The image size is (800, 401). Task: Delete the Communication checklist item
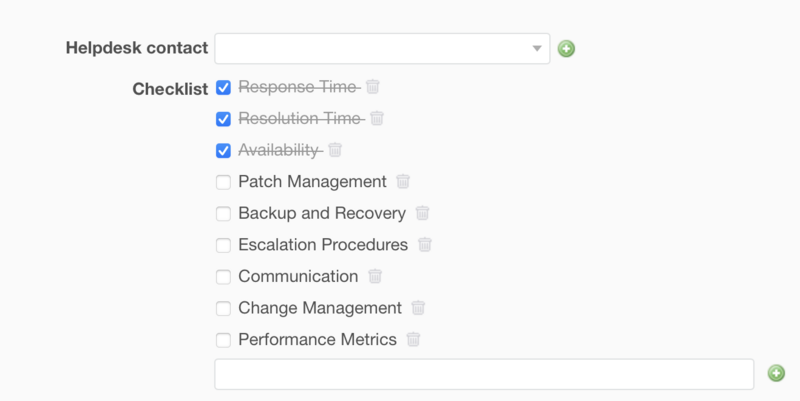(x=375, y=276)
